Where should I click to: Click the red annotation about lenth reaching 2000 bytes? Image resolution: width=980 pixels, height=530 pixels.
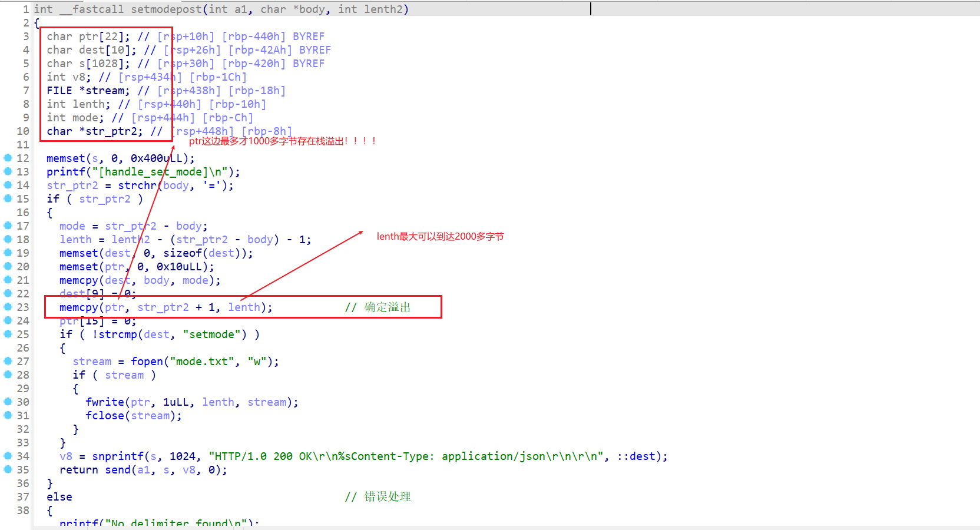point(440,237)
